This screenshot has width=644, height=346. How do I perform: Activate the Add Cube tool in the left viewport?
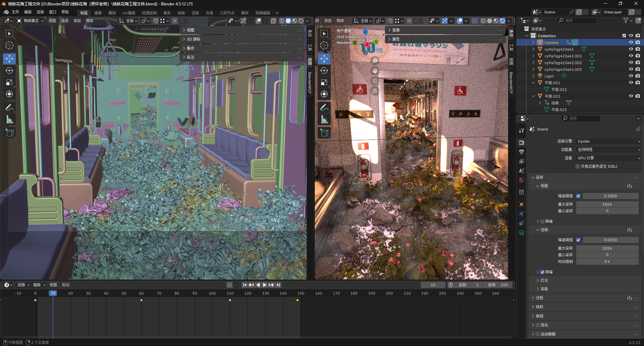[9, 133]
